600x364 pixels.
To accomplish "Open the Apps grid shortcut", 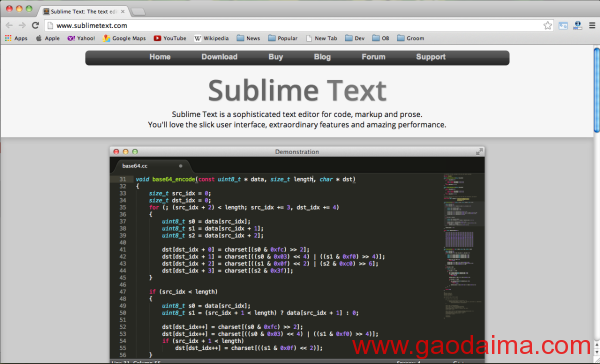I will click(16, 38).
